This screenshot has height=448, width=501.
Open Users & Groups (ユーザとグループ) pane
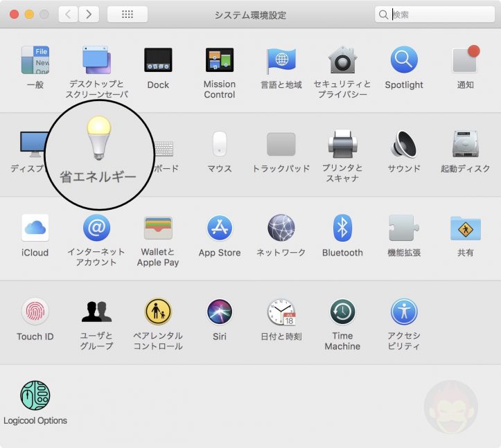96,312
